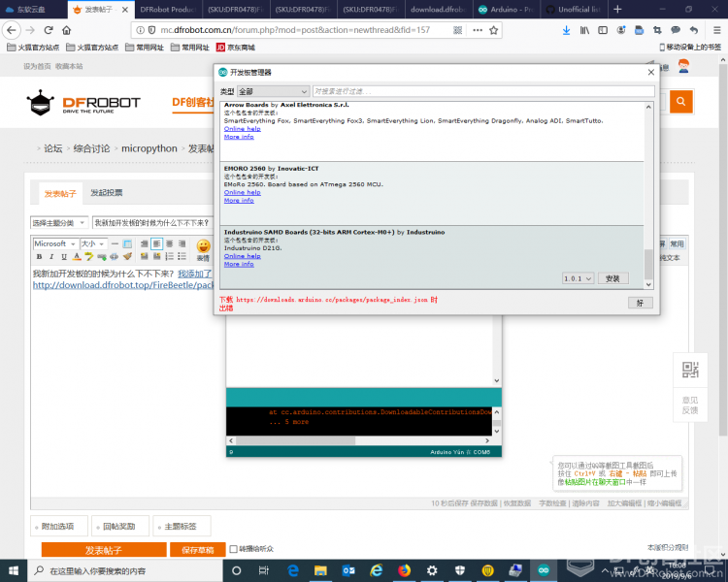
Task: Open the font size 大小 dropdown
Action: point(93,243)
